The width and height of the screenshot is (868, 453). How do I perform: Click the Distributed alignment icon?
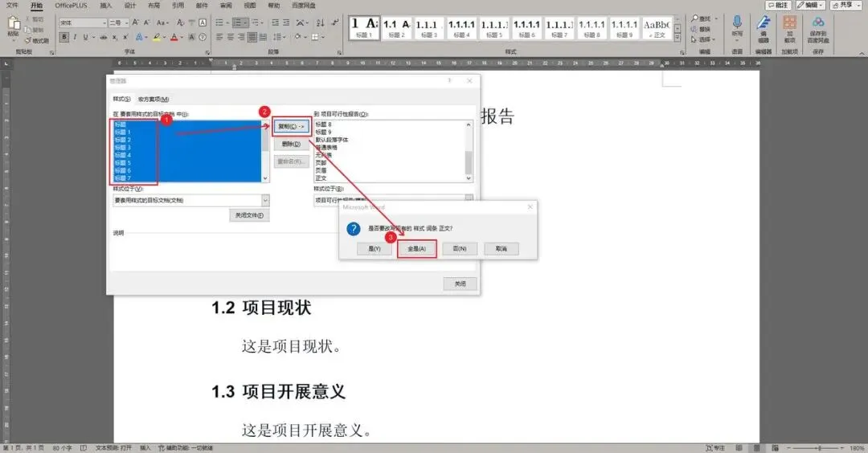(x=263, y=37)
